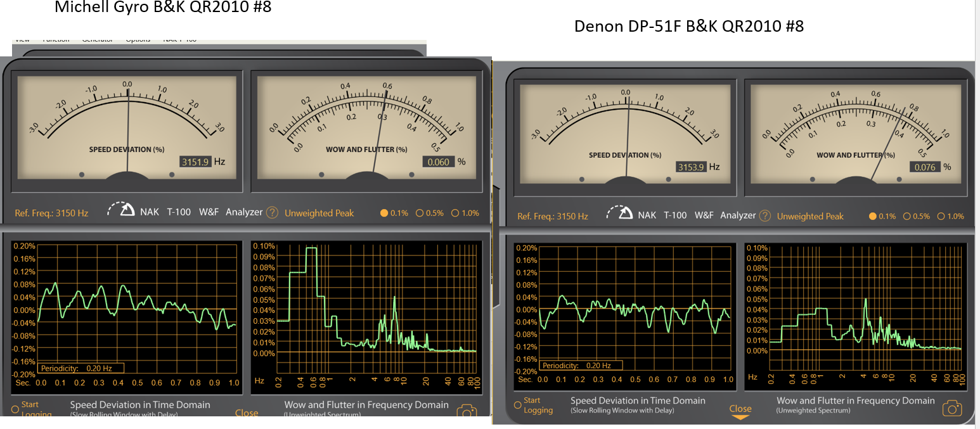Take a snapshot with Michell Gyro camera icon

[467, 412]
